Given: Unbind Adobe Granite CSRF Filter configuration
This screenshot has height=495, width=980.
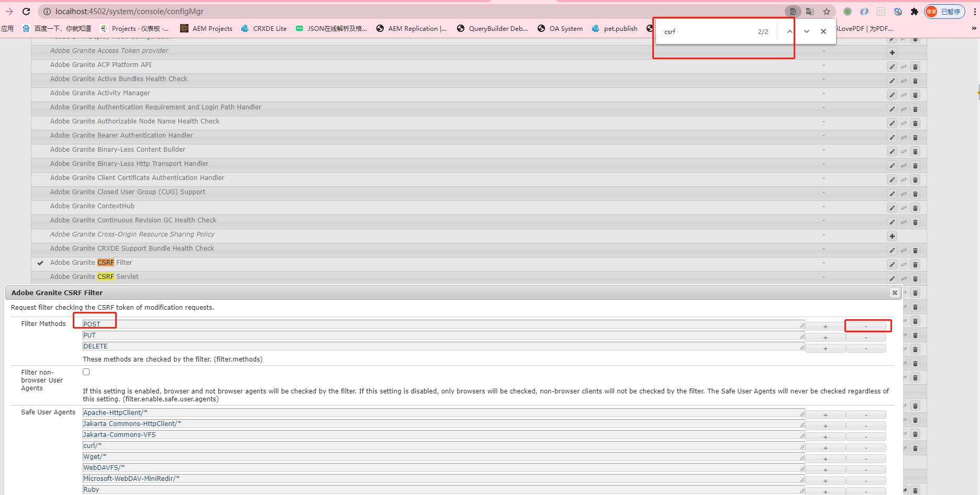Looking at the screenshot, I should point(904,264).
